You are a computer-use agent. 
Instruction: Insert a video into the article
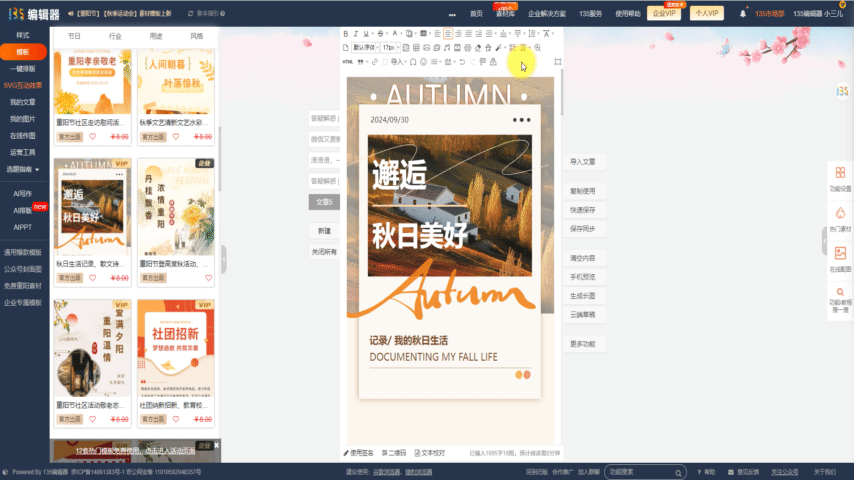(x=458, y=48)
